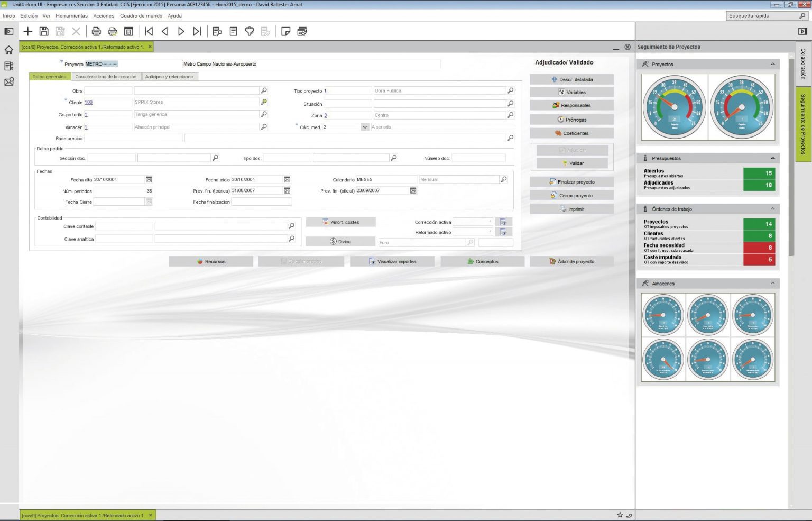Save using the floppy disk toolbar icon
812x521 pixels.
44,32
